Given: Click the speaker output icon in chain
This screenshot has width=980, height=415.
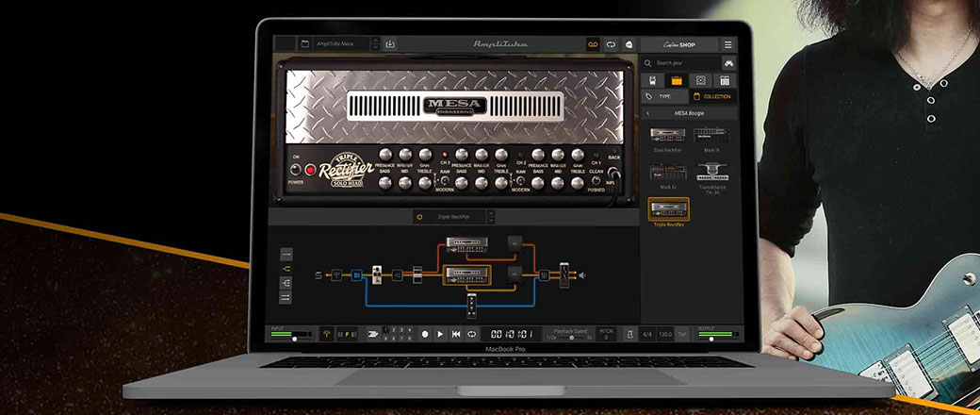Looking at the screenshot, I should (582, 274).
